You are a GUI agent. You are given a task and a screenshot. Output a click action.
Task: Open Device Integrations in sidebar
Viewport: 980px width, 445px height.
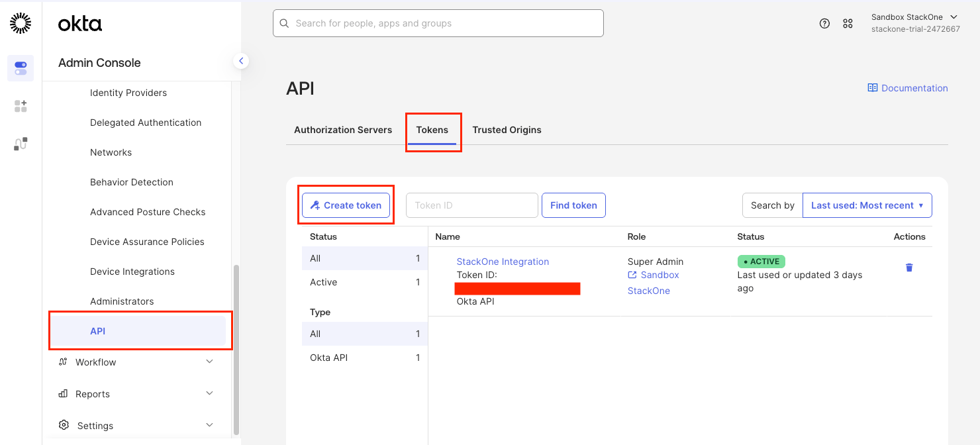click(x=132, y=272)
